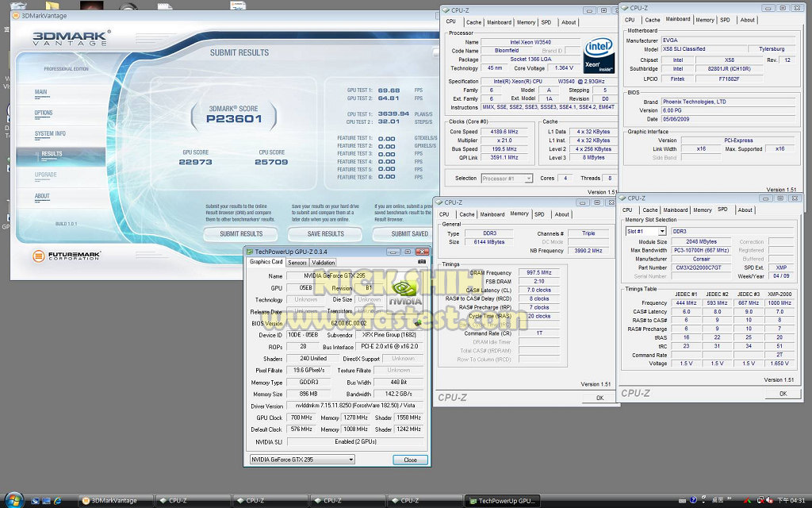
Task: Open the GPU selection dropdown in GPU-Z
Action: pos(302,460)
